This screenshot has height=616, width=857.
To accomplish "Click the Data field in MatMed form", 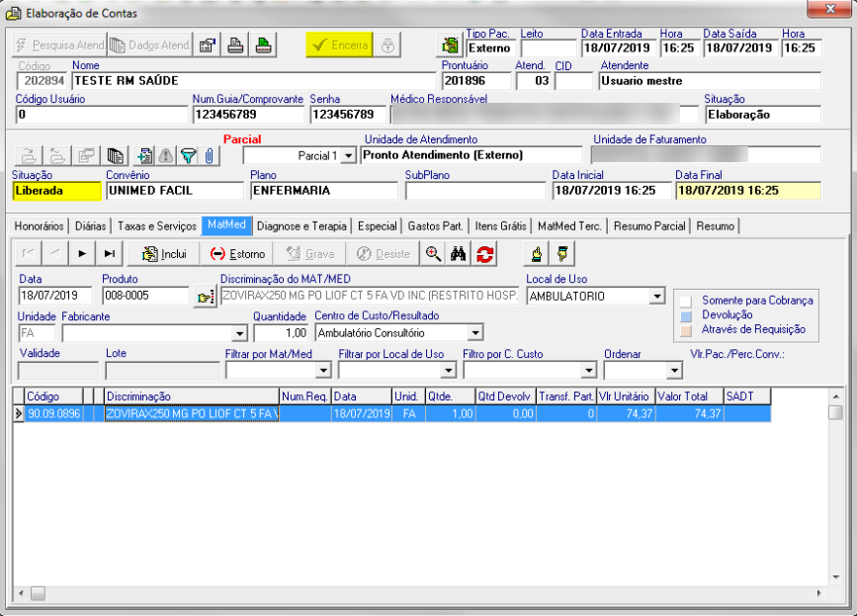I will point(57,296).
